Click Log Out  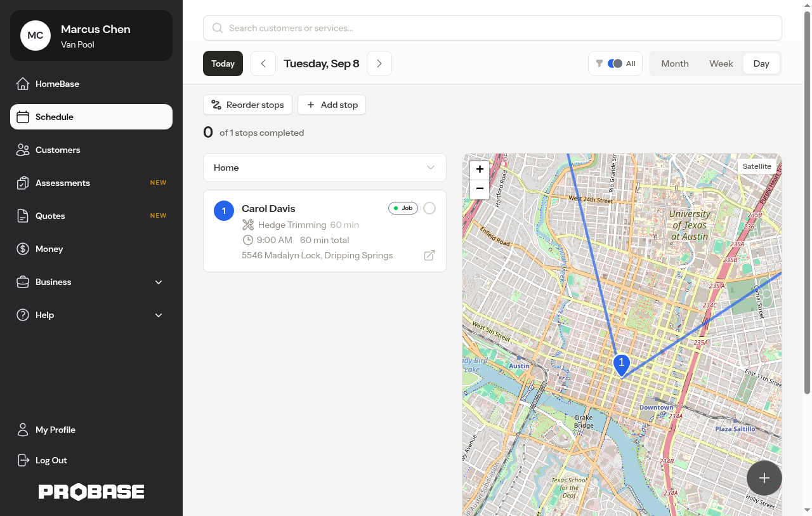pyautogui.click(x=91, y=460)
